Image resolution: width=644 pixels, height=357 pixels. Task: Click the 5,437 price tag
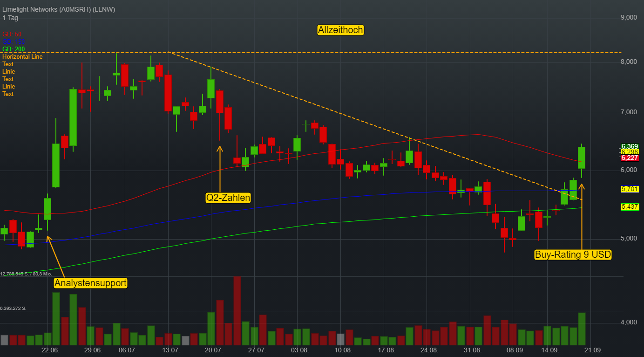click(630, 206)
